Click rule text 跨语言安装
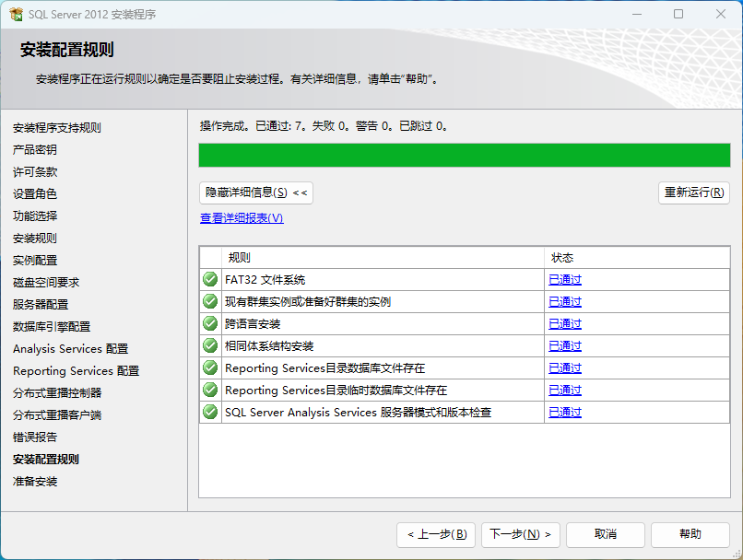The height and width of the screenshot is (560, 743). click(x=253, y=324)
